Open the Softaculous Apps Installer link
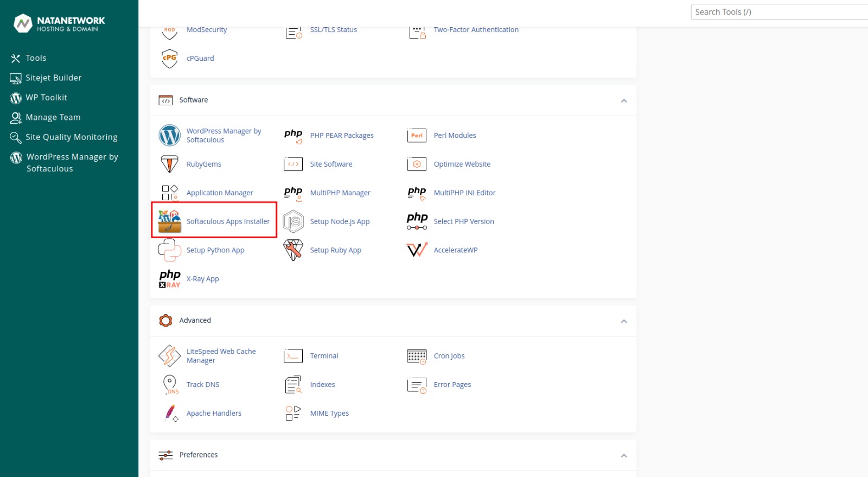This screenshot has width=868, height=477. (x=228, y=221)
